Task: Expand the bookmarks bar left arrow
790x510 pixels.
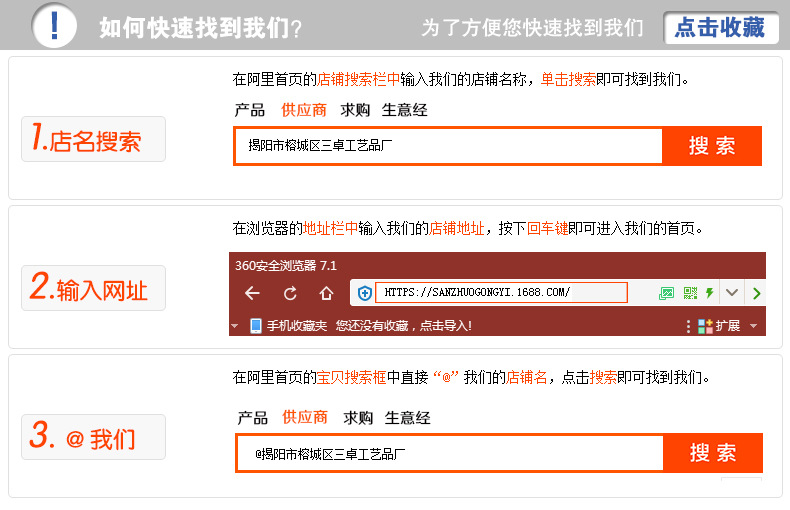Action: 234,326
